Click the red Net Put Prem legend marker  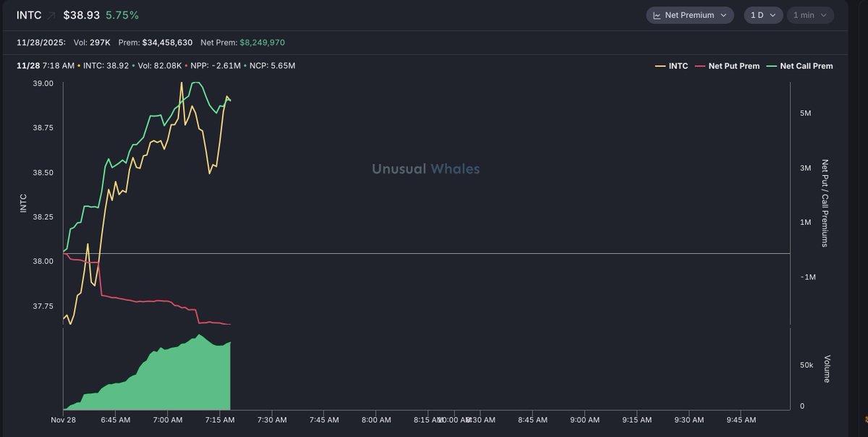click(699, 66)
